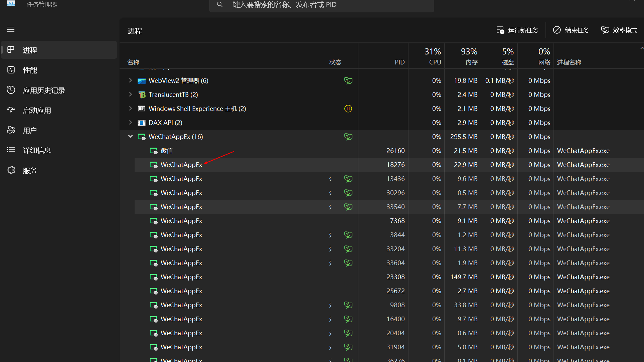Screen dimensions: 644x362
Task: Select WeChatAppEx process with PID 33204
Action: coord(389,249)
